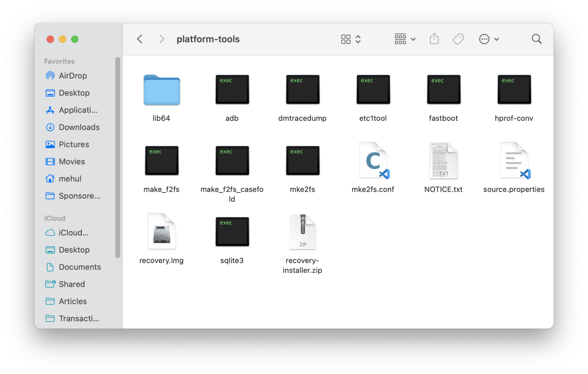Click the Tags icon in the toolbar
The width and height of the screenshot is (588, 374).
tap(458, 39)
